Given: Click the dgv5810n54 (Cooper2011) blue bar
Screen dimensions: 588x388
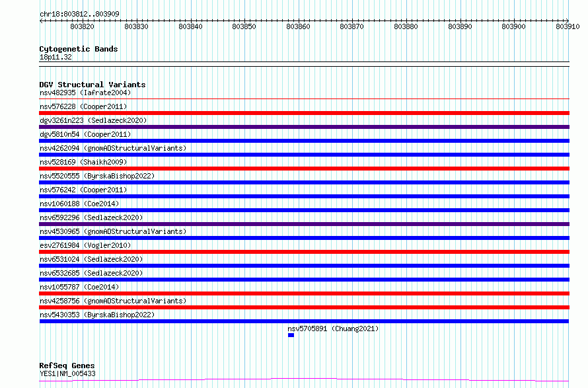Looking at the screenshot, I should click(304, 141).
